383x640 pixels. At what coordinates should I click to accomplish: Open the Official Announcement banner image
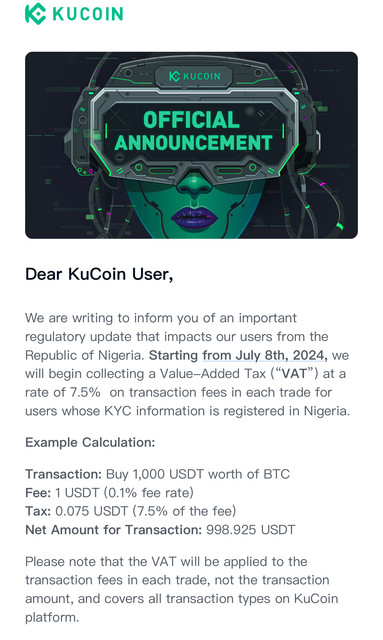(191, 145)
